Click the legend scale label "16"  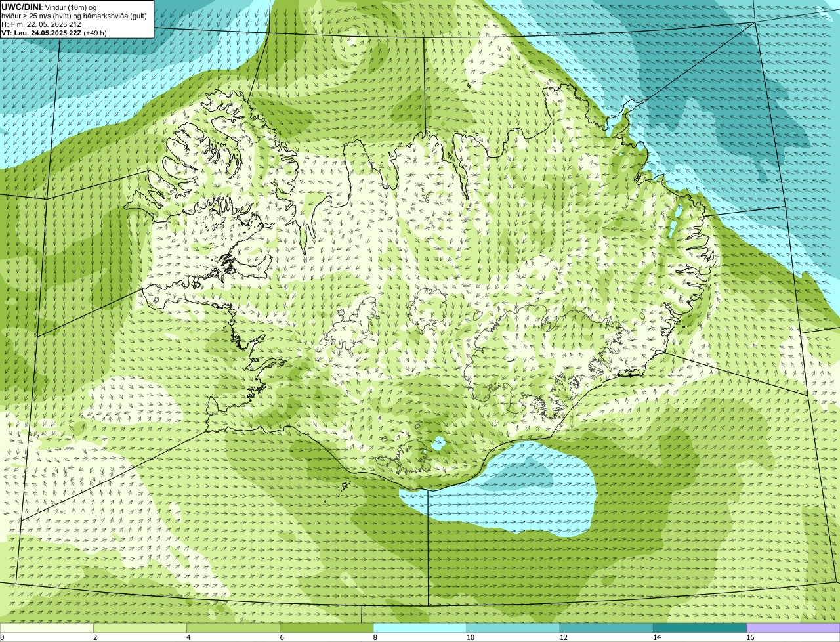point(750,637)
